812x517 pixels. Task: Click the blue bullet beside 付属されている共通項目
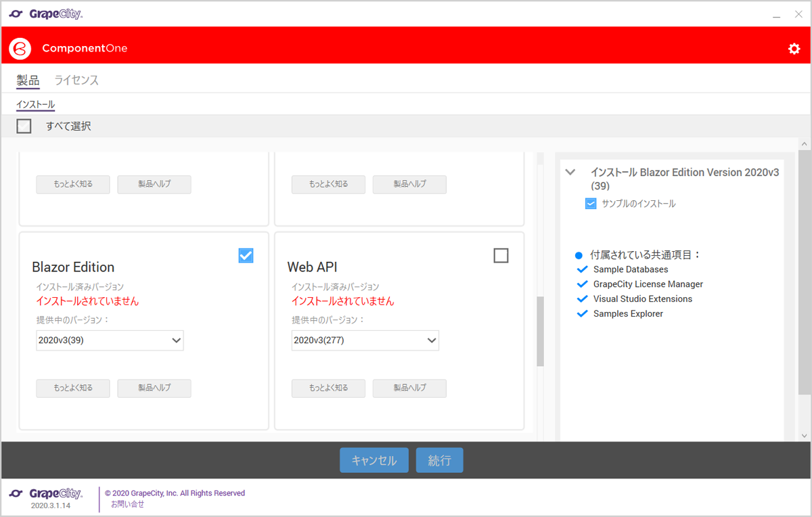579,256
